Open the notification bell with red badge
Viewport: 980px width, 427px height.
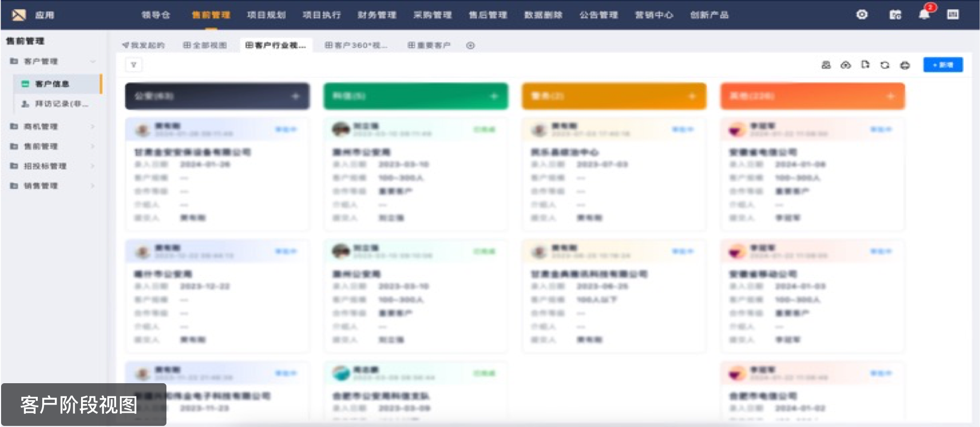point(924,15)
